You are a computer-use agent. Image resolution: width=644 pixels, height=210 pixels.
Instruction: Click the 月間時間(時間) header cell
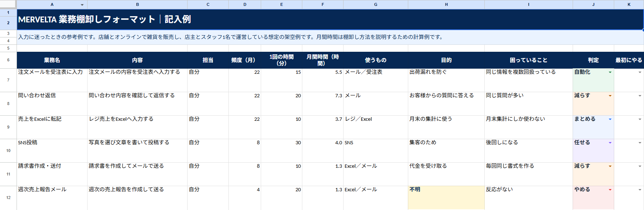click(323, 60)
